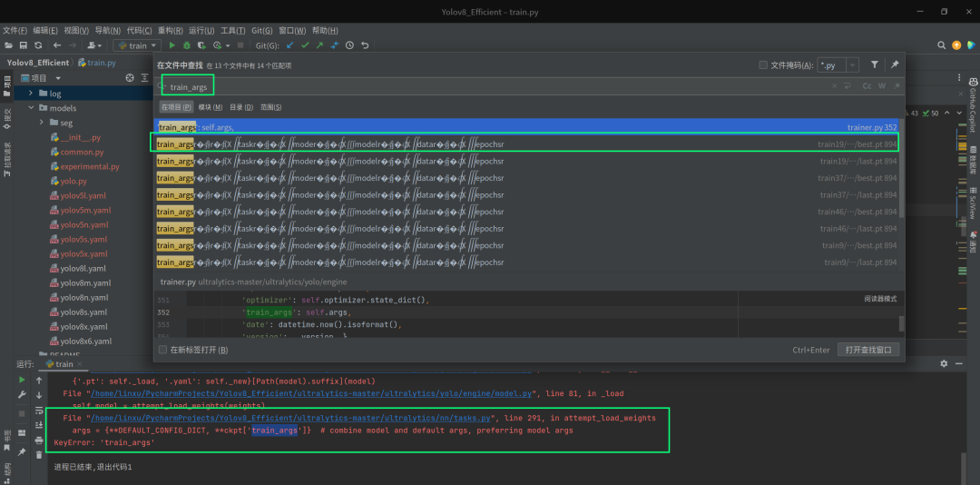Screen dimensions: 980x485
Task: Click the locate file target icon in project panel
Action: [130, 78]
